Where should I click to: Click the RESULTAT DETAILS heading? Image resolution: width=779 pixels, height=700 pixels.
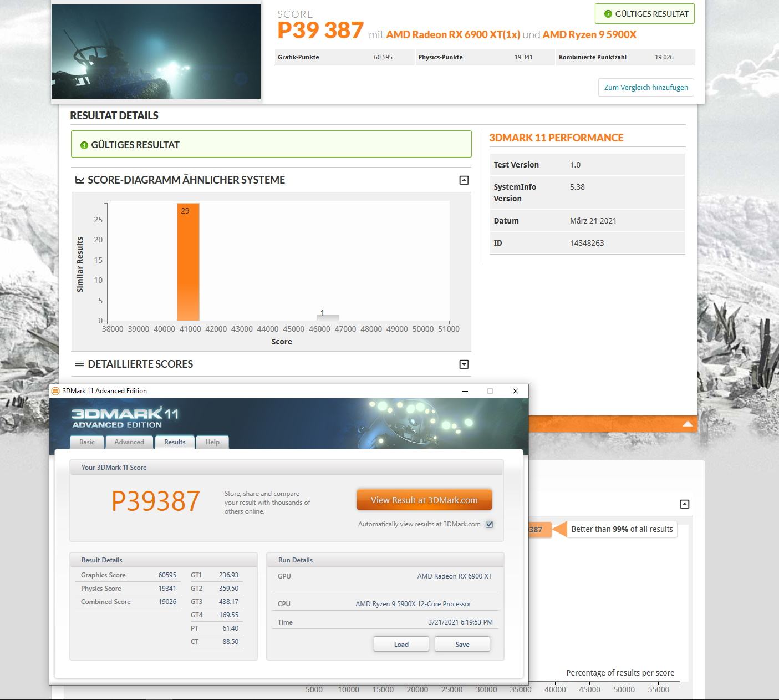coord(114,115)
